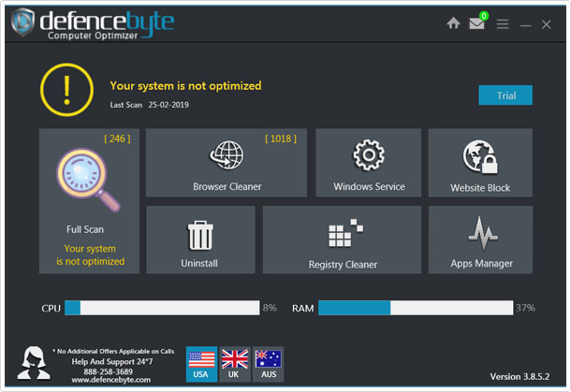
Task: Click the 8% CPU value
Action: pos(270,308)
